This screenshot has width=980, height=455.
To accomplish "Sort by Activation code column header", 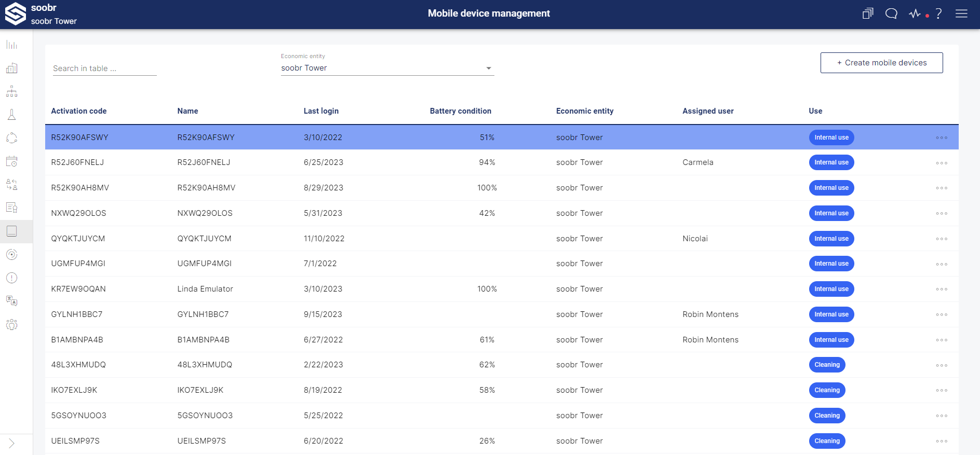I will [x=79, y=111].
